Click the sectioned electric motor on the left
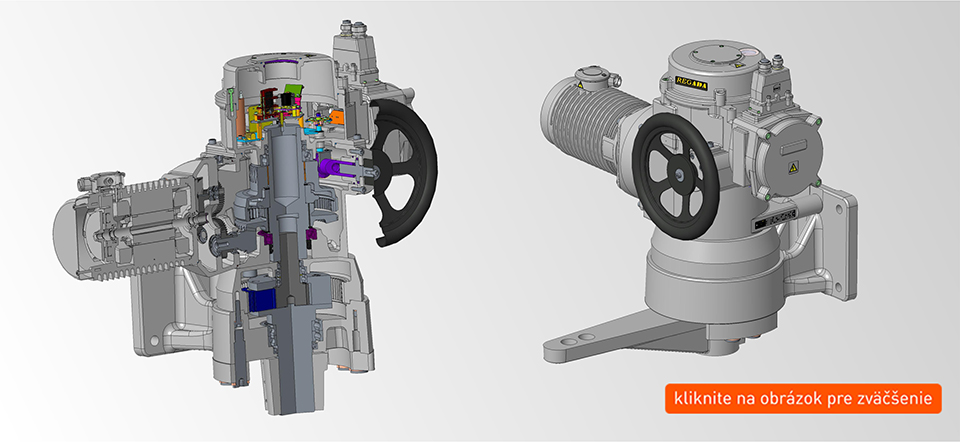This screenshot has height=442, width=960. (x=130, y=220)
